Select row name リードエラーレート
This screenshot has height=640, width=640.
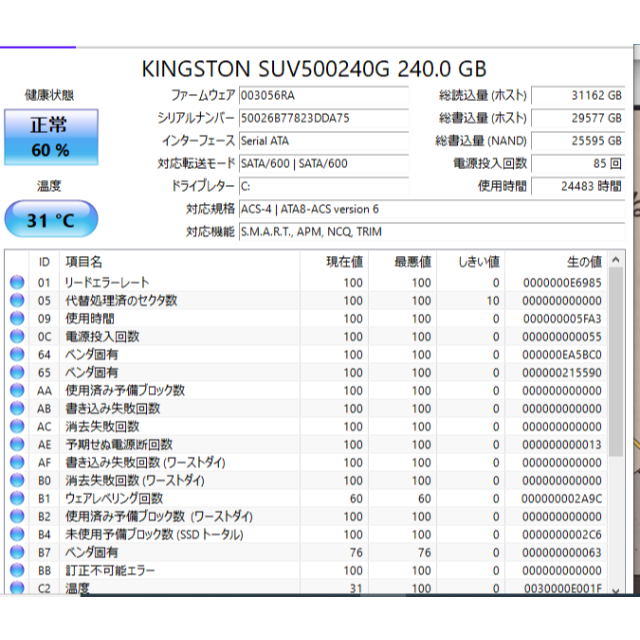tap(107, 282)
